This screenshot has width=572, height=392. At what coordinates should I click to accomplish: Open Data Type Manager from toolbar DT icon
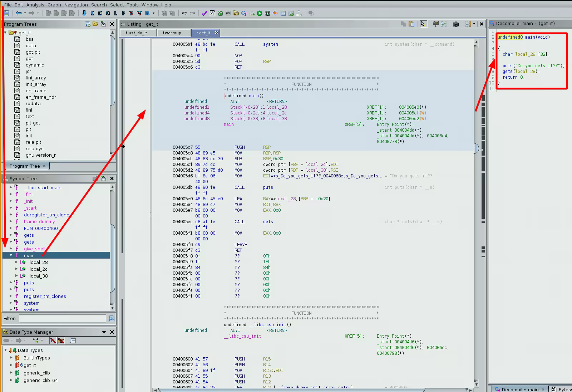[236, 13]
